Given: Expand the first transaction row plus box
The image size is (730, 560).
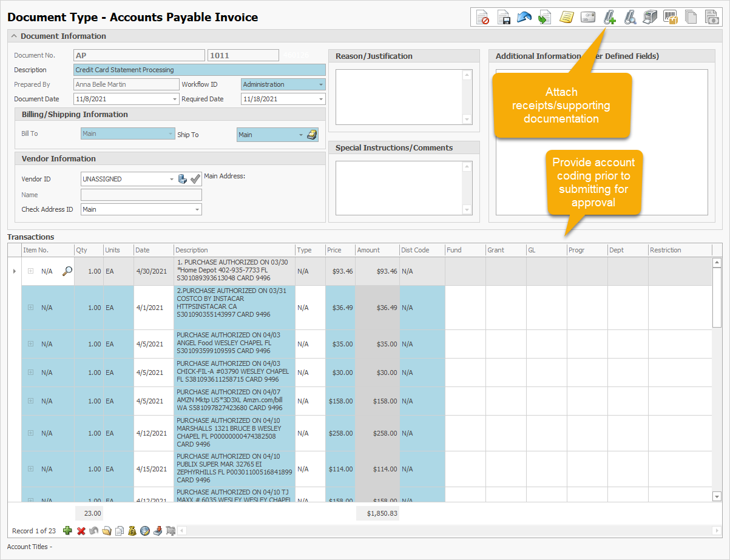Looking at the screenshot, I should pyautogui.click(x=30, y=271).
